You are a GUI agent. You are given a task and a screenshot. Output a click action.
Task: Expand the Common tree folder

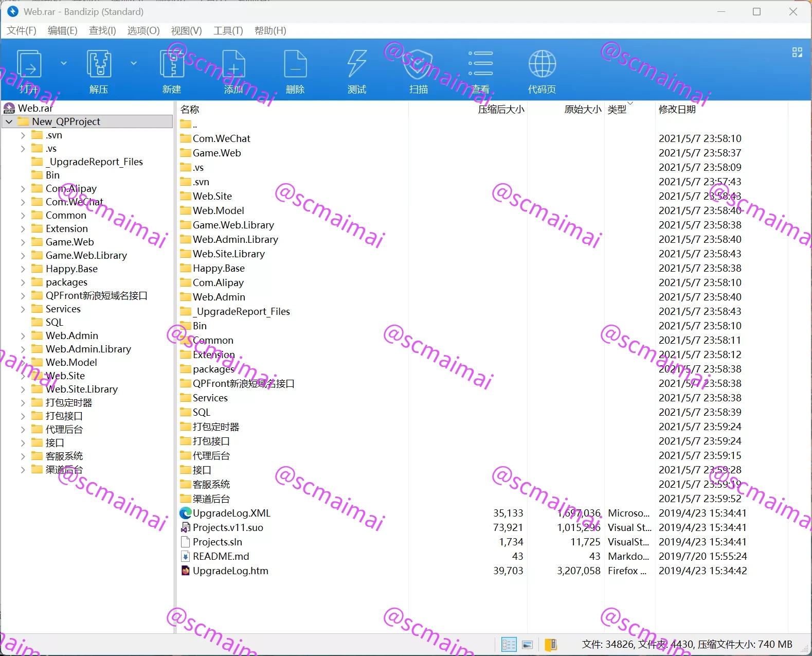coord(23,215)
